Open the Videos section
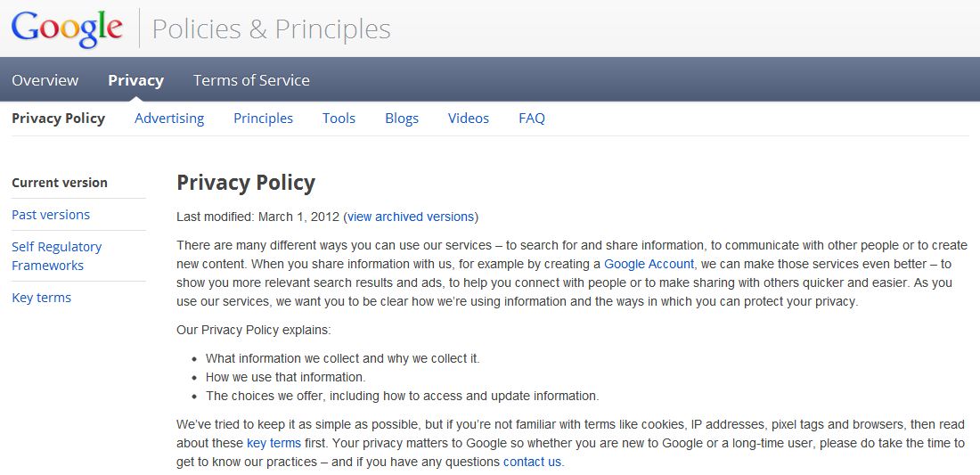This screenshot has width=980, height=475. point(469,119)
